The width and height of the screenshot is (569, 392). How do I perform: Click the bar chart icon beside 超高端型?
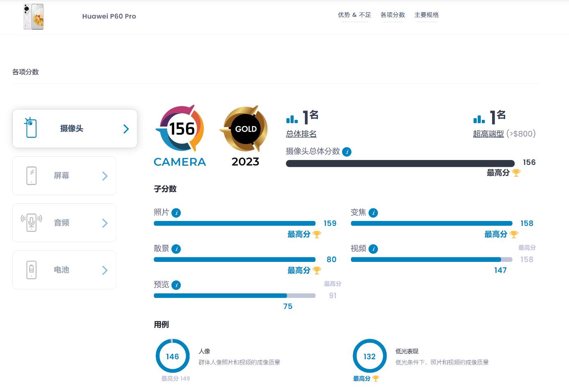tap(479, 119)
